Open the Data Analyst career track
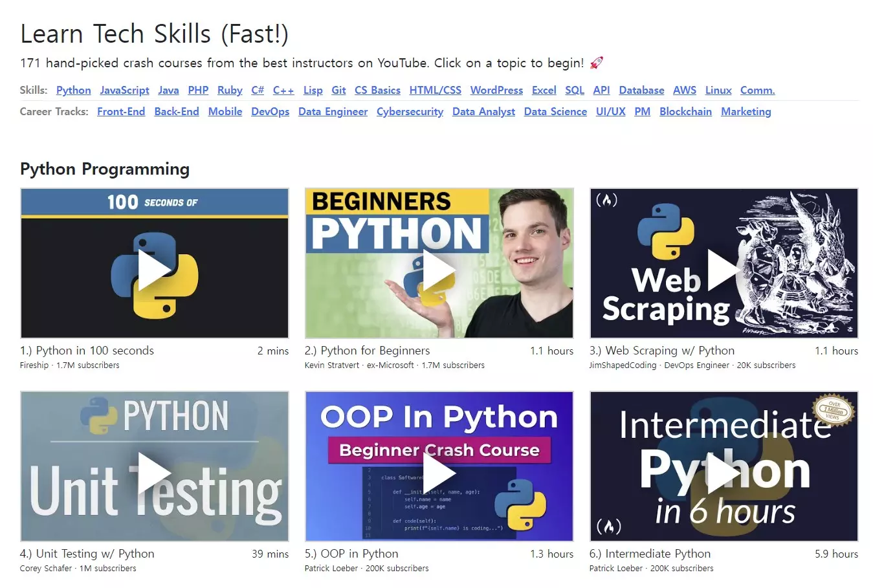 [483, 111]
